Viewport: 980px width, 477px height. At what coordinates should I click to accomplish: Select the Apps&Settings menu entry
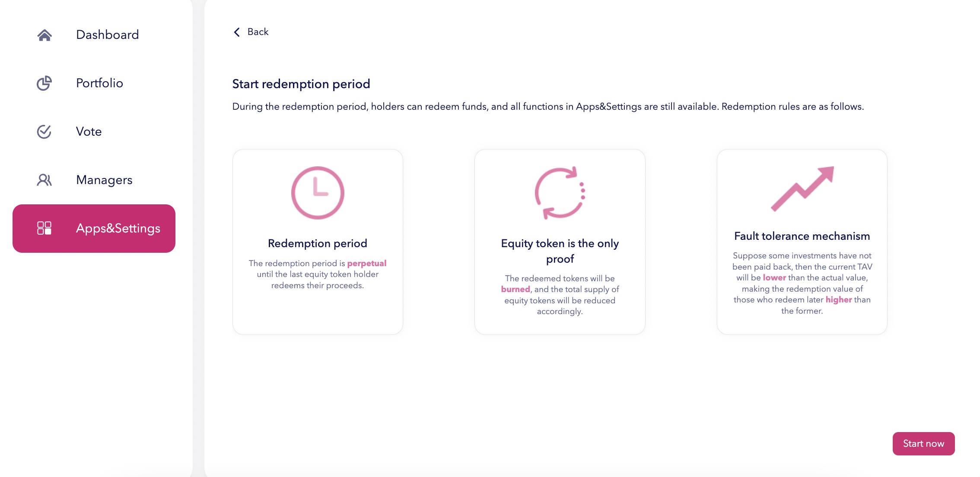[94, 228]
